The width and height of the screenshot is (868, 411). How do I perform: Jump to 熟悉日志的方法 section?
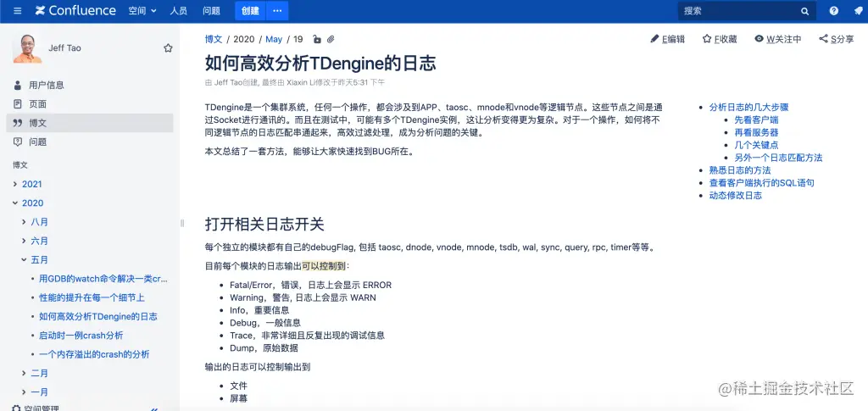coord(740,170)
